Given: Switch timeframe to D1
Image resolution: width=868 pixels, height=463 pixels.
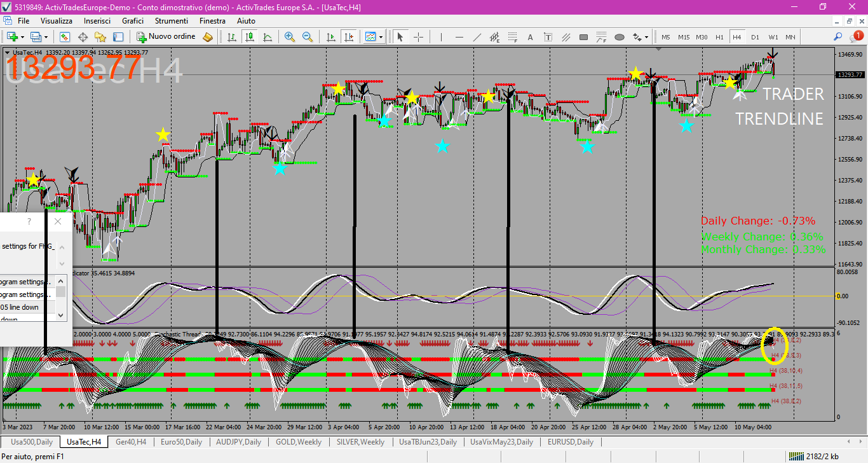Looking at the screenshot, I should 755,37.
